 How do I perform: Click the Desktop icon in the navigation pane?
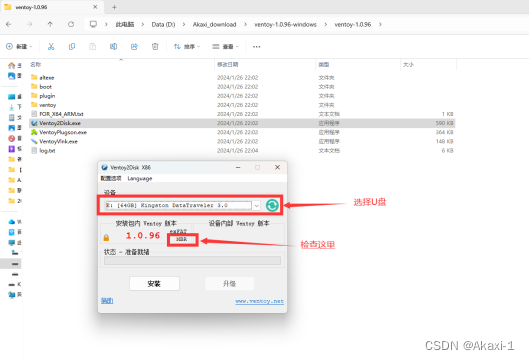[x=11, y=97]
